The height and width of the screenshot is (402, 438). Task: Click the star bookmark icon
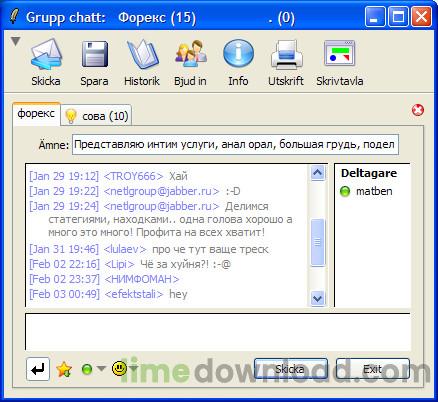[64, 369]
